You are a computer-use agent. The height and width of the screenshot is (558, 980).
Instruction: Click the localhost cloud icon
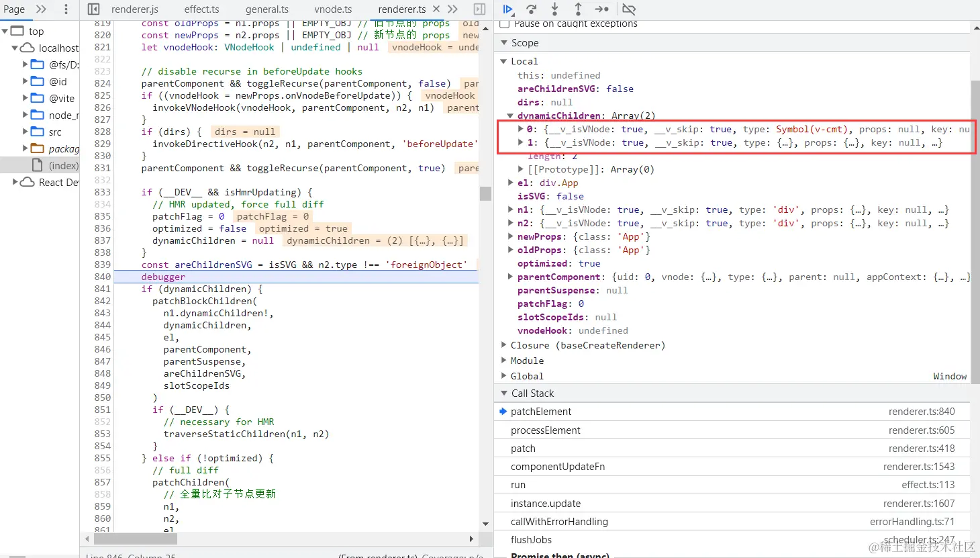[28, 48]
